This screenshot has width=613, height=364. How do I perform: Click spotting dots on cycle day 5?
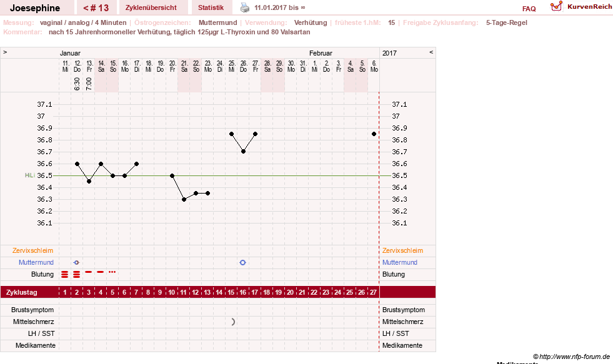(112, 272)
